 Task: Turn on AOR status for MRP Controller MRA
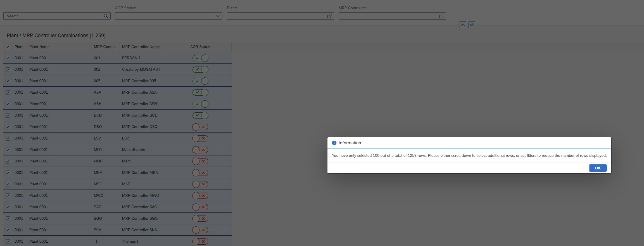point(200,173)
